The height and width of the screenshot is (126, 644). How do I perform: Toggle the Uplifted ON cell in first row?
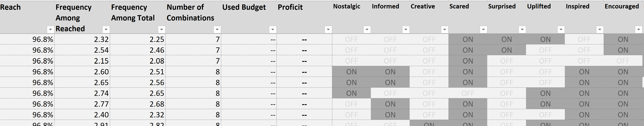pyautogui.click(x=545, y=39)
